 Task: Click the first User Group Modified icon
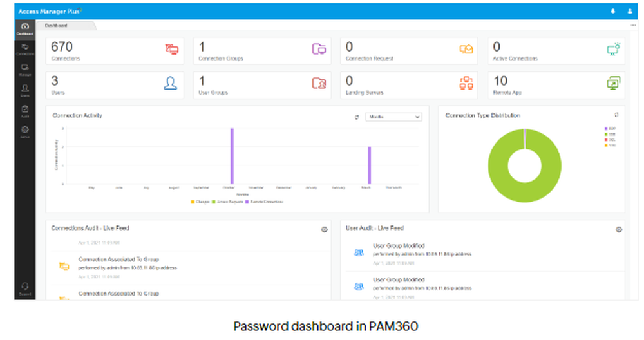[359, 252]
